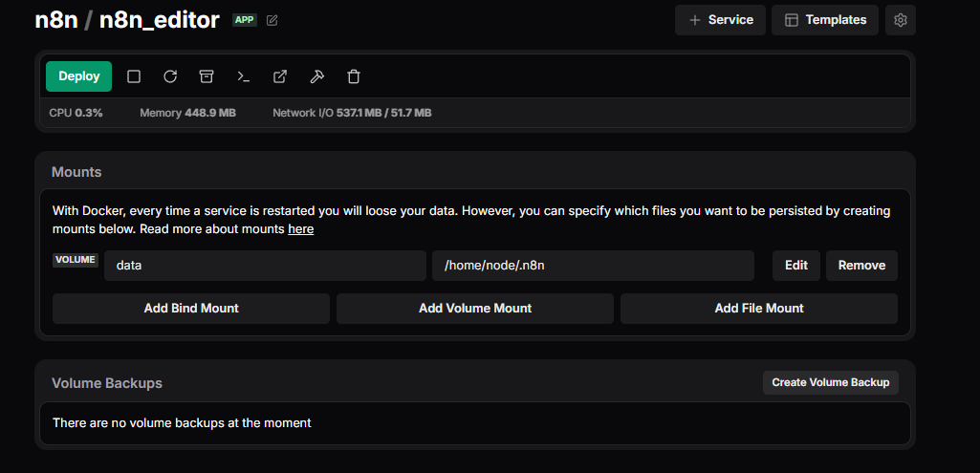Remove the data volume mount
Screen dimensions: 980x473
click(861, 266)
